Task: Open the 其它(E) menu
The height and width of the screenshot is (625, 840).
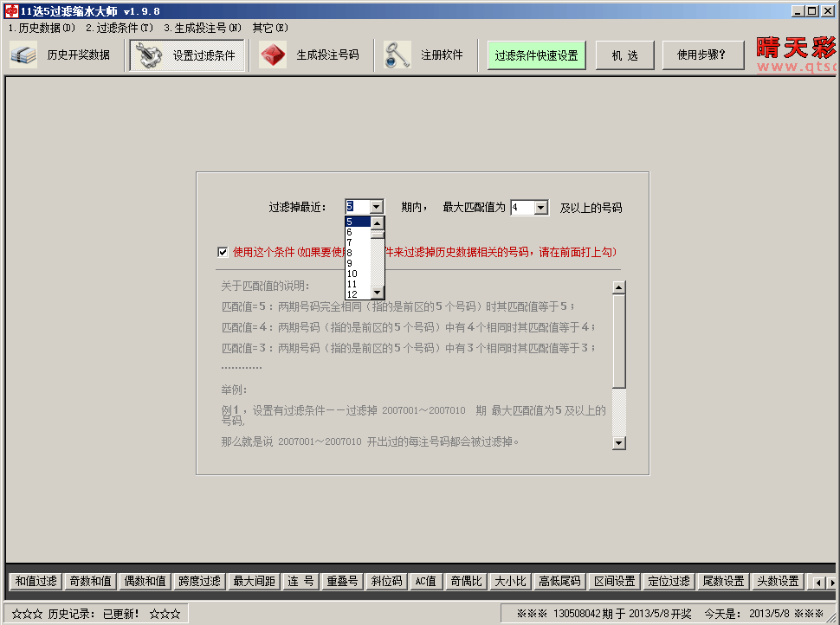Action: coord(270,28)
